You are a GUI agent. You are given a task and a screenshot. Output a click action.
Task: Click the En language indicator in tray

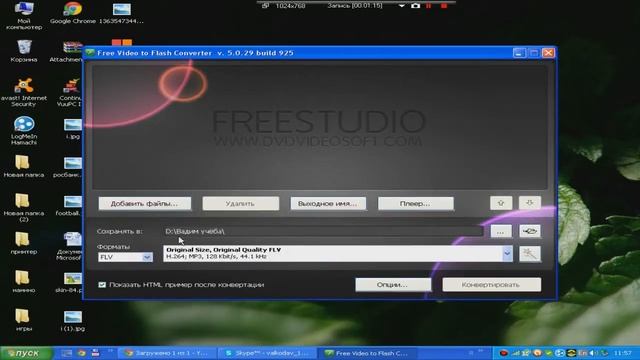pyautogui.click(x=582, y=353)
